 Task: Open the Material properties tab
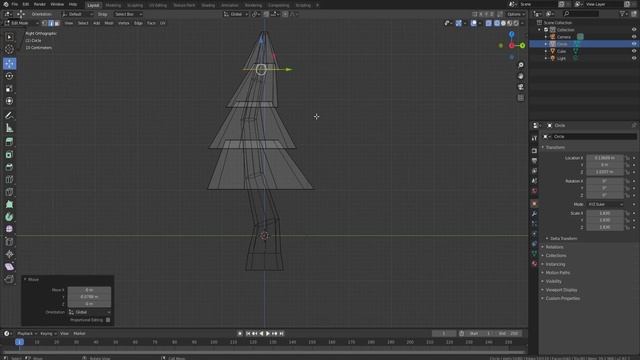(534, 264)
